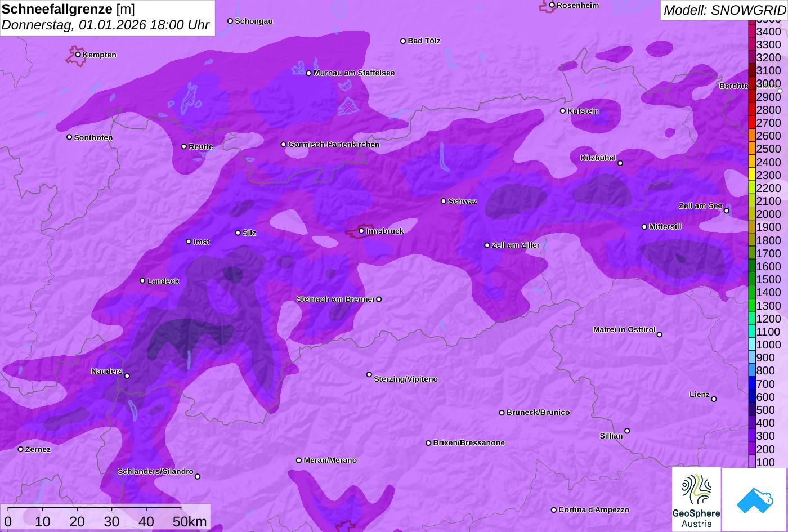Click the Schongau marker dot

coord(230,21)
